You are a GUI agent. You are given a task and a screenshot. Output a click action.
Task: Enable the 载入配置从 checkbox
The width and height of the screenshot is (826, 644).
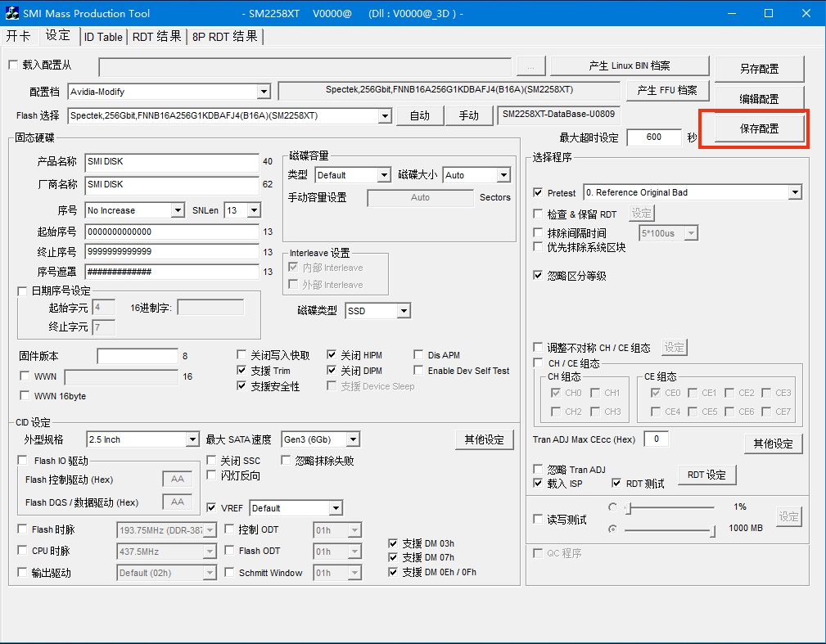point(12,65)
